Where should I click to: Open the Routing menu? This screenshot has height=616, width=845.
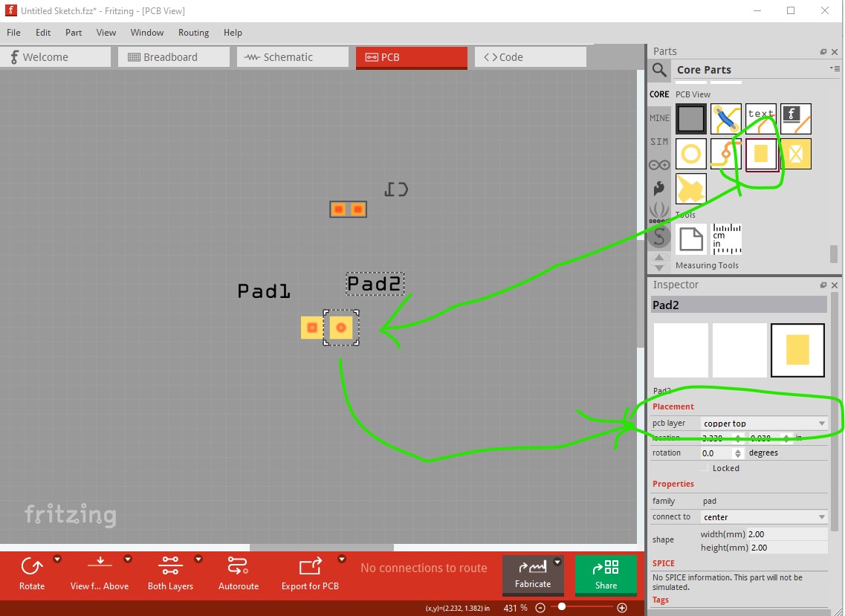pos(193,33)
